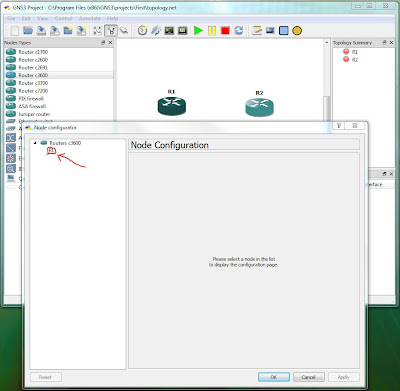The height and width of the screenshot is (391, 400).
Task: Float the Nodes Types panel
Action: point(103,43)
